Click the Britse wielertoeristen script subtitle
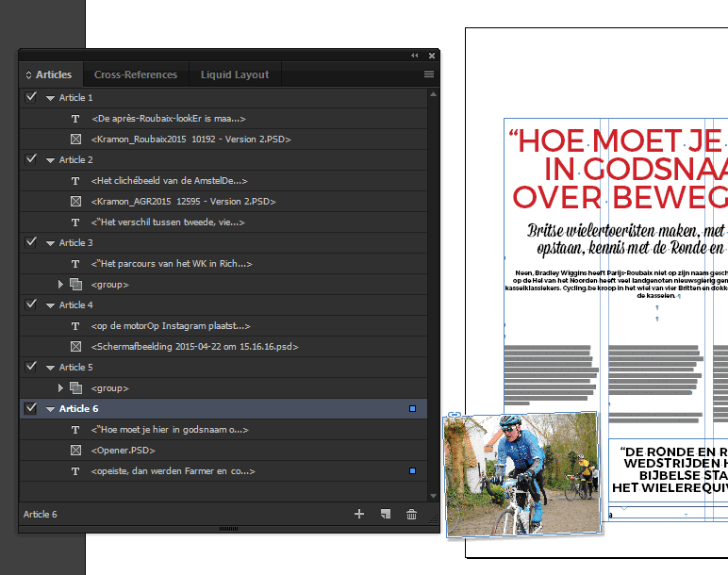The width and height of the screenshot is (728, 575). pos(627,239)
